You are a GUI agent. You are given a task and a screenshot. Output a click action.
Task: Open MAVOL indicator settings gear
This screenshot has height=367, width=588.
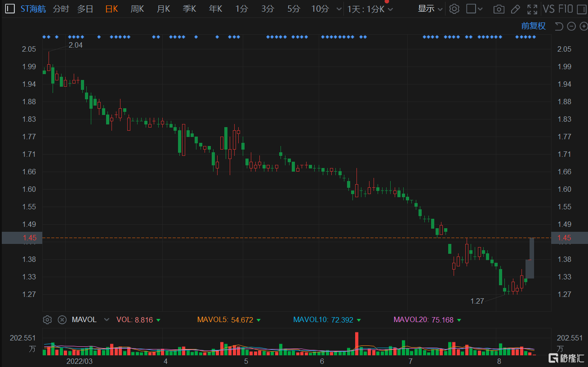(47, 320)
